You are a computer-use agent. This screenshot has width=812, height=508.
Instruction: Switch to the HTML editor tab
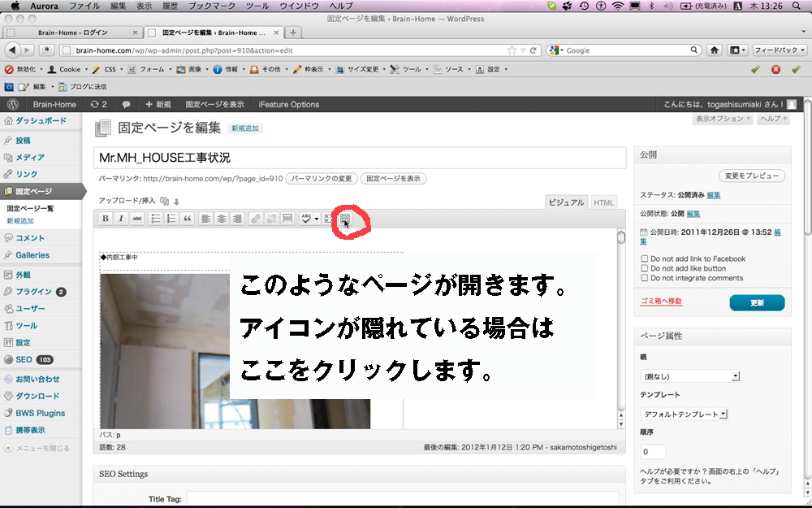click(603, 202)
